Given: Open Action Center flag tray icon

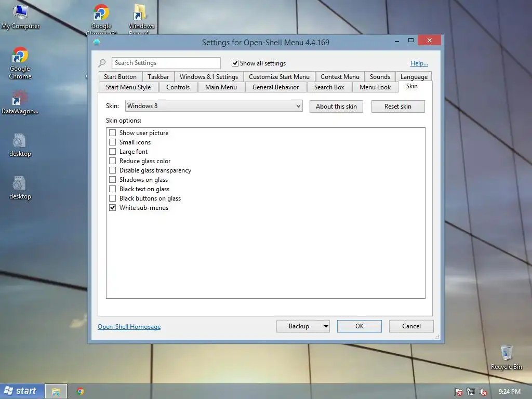Looking at the screenshot, I should (458, 392).
